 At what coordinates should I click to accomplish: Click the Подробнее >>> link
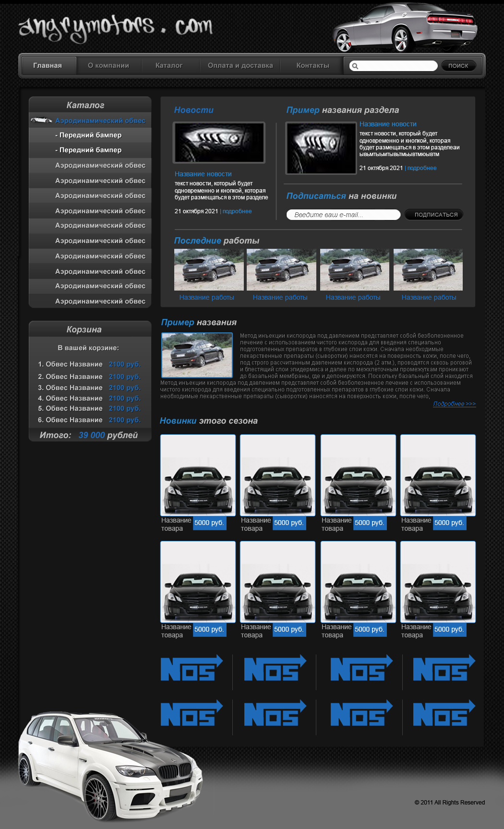(x=455, y=404)
